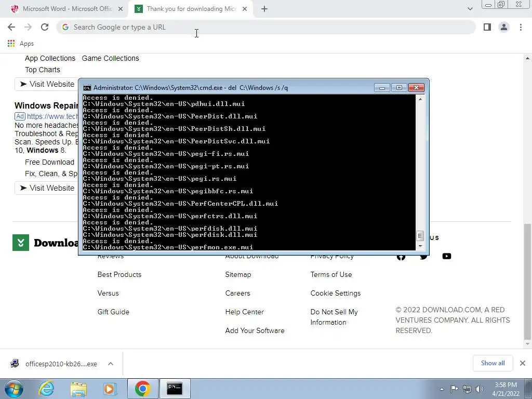This screenshot has width=532, height=399.
Task: Open the Versus footer link
Action: (108, 293)
